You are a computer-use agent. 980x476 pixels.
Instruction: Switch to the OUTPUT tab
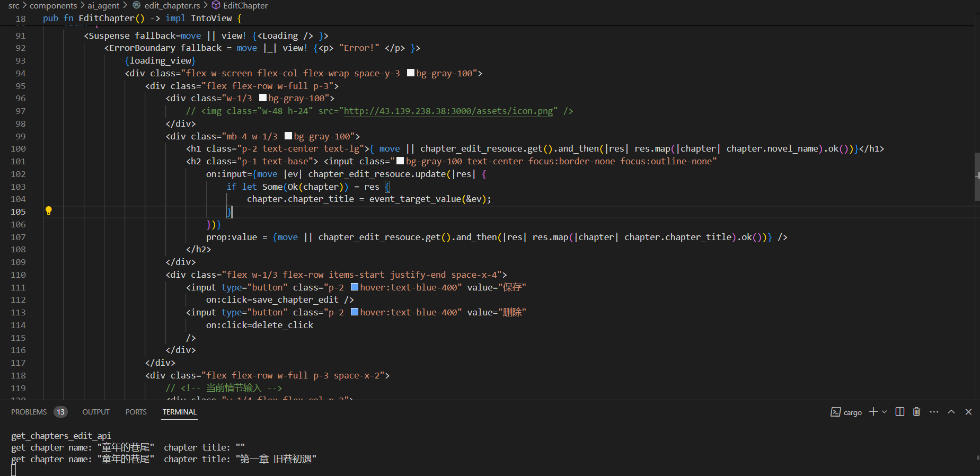coord(96,412)
